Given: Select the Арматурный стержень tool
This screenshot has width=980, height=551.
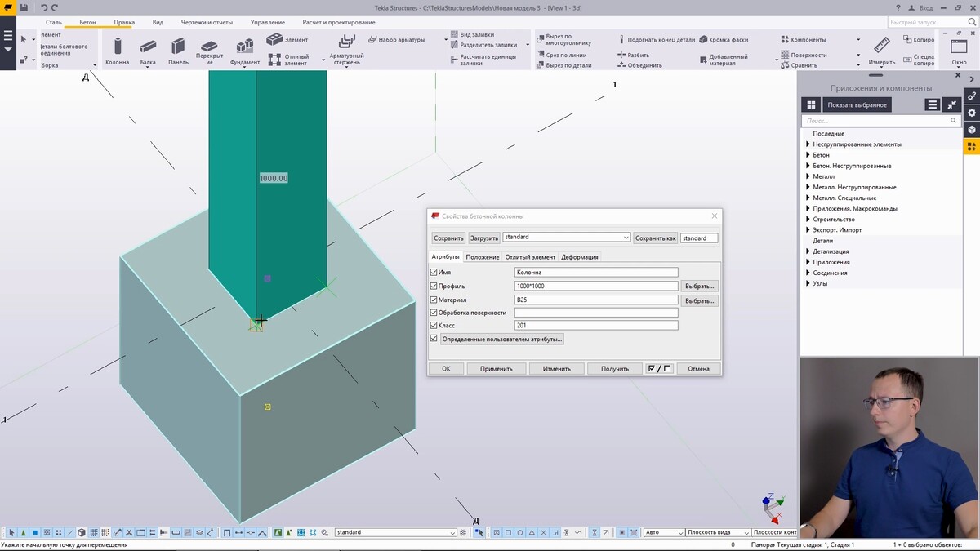Looking at the screenshot, I should pos(346,51).
